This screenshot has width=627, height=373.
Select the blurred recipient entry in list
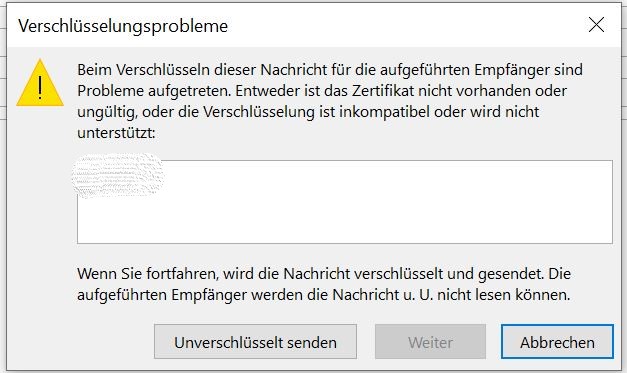pos(118,176)
